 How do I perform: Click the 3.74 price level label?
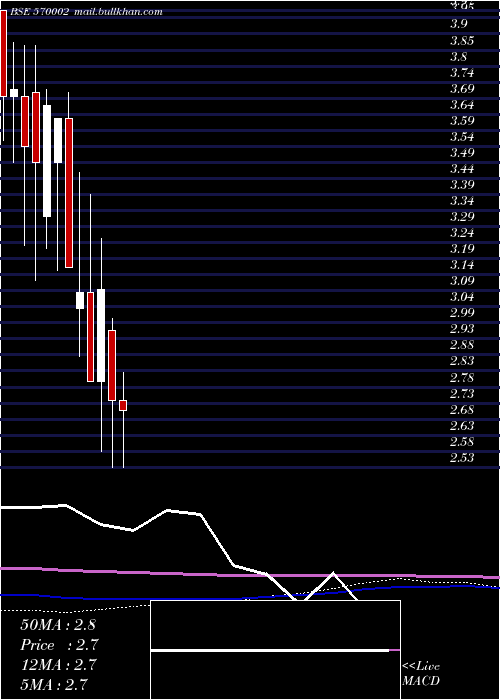462,73
